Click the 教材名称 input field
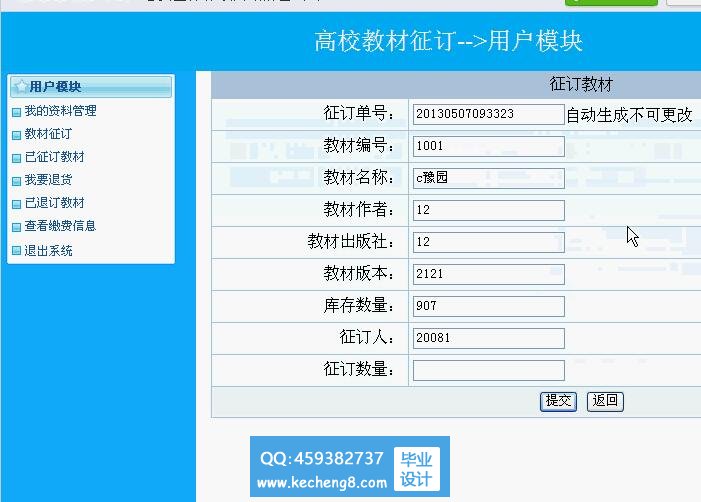701x502 pixels. point(489,178)
